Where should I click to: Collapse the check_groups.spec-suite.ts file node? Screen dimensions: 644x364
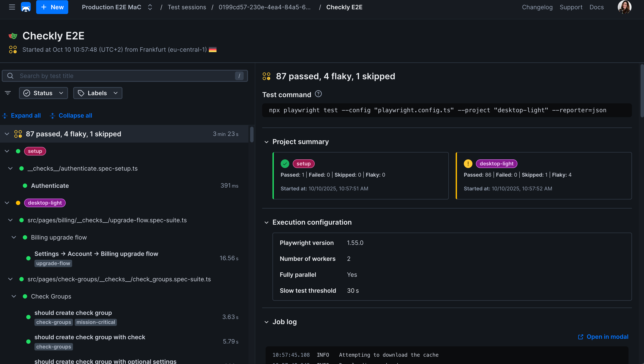(x=11, y=279)
